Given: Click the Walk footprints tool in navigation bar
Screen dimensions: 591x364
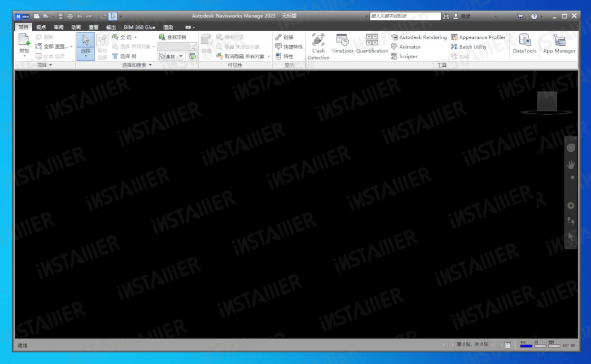Looking at the screenshot, I should (571, 221).
